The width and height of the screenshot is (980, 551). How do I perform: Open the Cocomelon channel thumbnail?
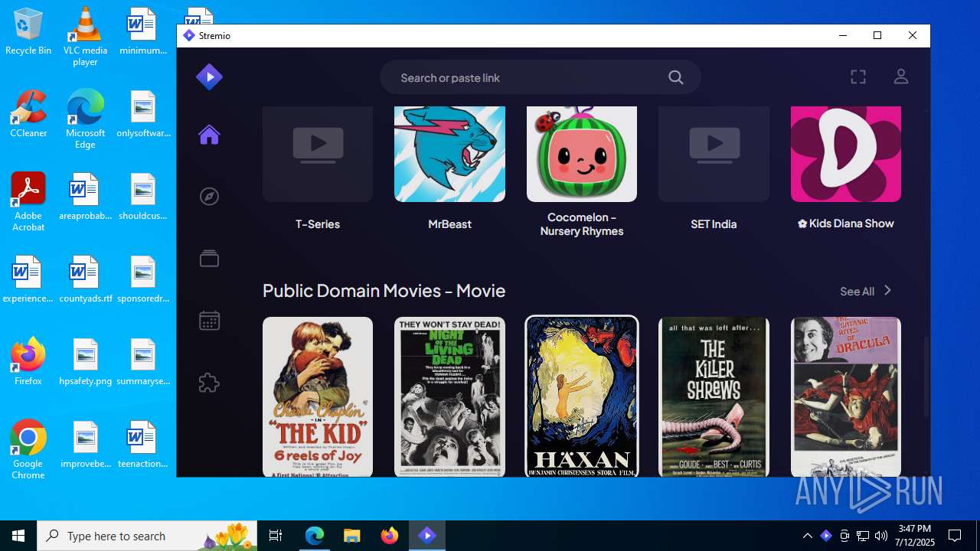click(x=582, y=154)
